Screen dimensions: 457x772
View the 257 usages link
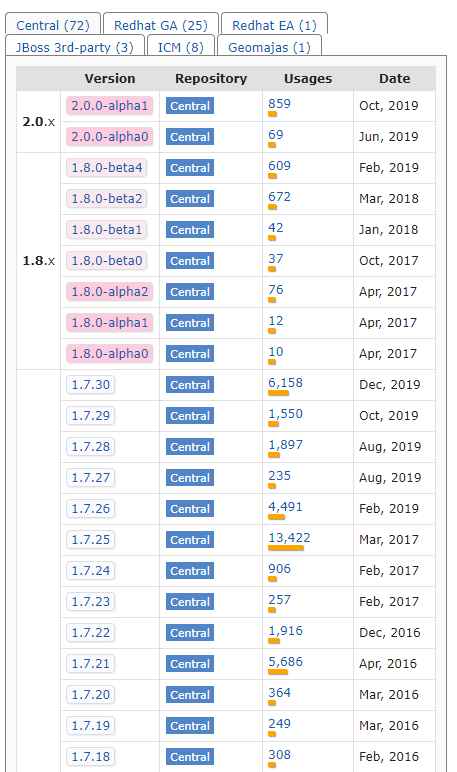tap(279, 600)
